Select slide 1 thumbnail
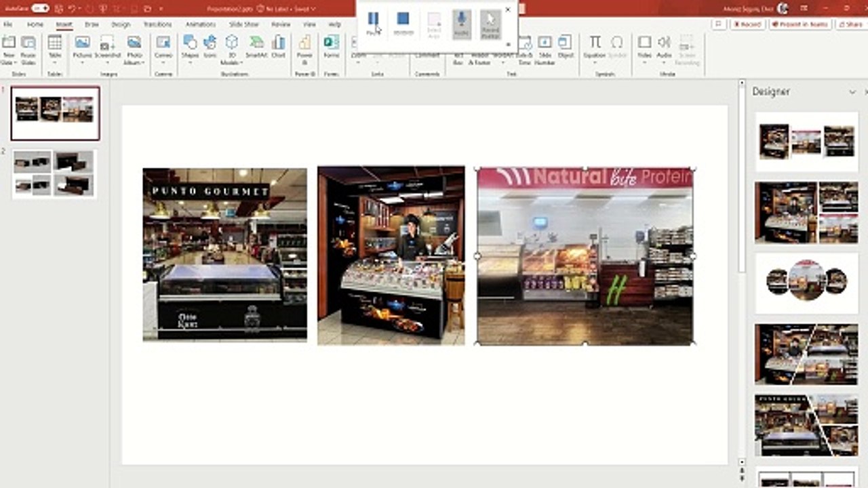 point(55,113)
